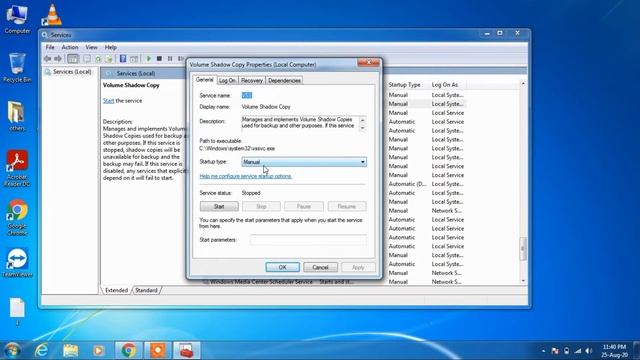
Task: Open the 'others' folder on desktop
Action: point(17,116)
